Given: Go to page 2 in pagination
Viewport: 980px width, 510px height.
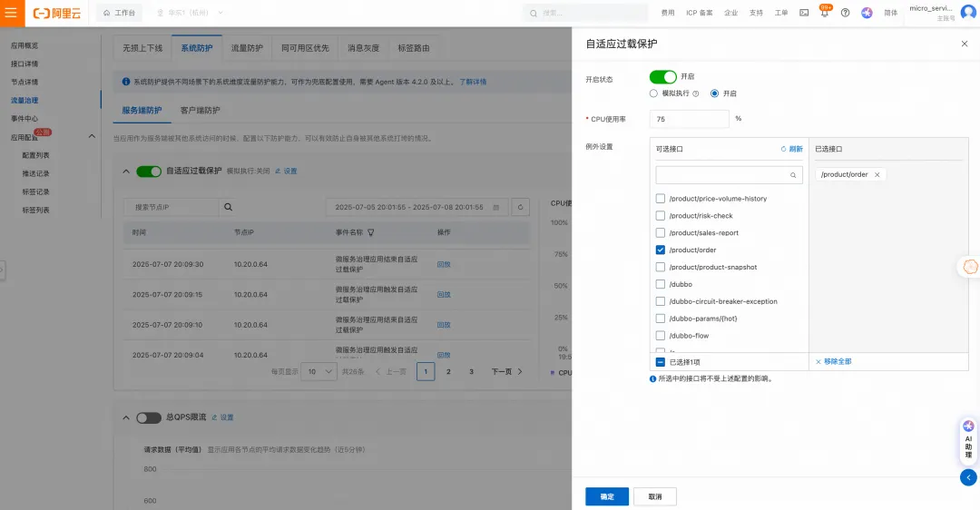Looking at the screenshot, I should [448, 372].
